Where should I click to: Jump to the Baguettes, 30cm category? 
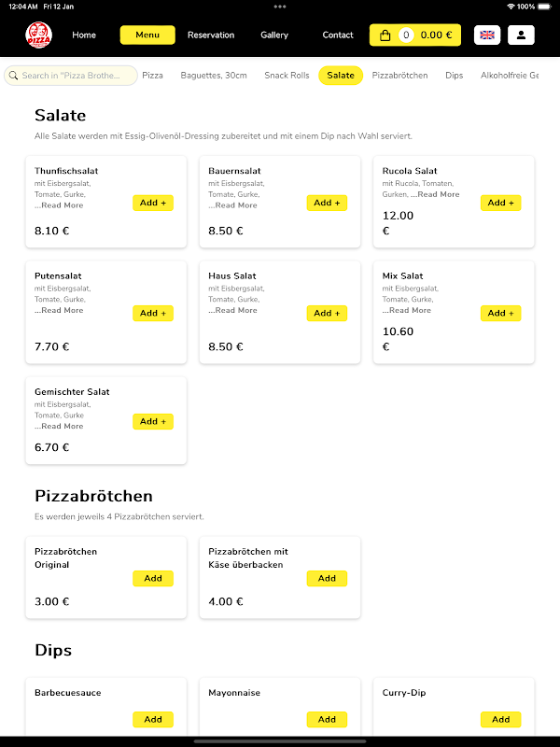tap(214, 76)
